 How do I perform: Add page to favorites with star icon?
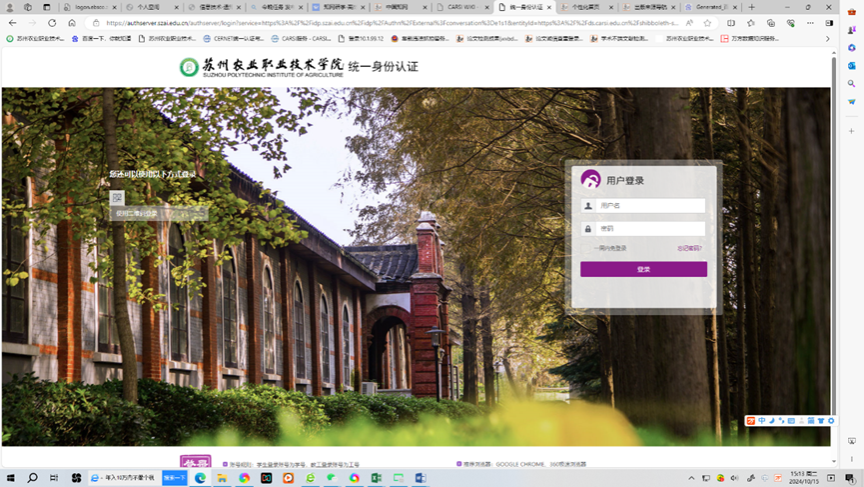coord(707,23)
